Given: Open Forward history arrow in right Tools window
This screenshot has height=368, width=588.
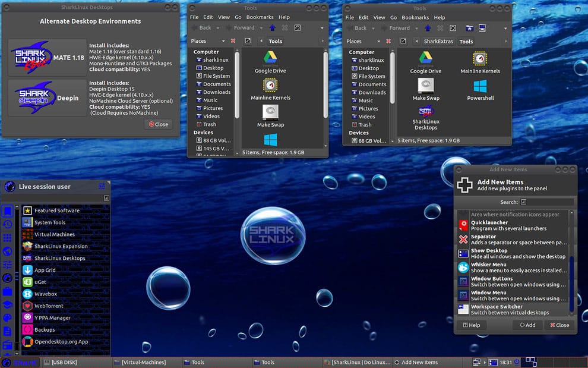Looking at the screenshot, I should click(x=416, y=29).
